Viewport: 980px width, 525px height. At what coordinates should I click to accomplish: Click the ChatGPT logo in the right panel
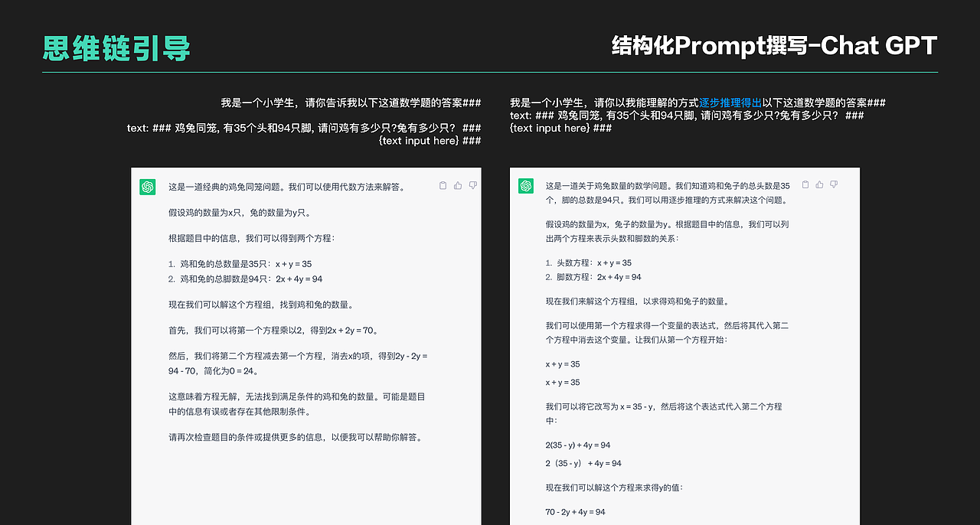click(x=525, y=185)
